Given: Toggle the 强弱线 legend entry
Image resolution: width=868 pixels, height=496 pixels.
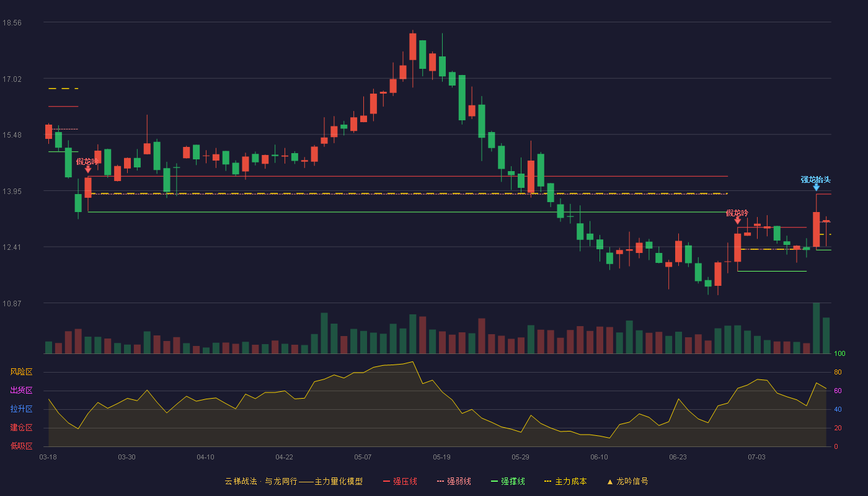Looking at the screenshot, I should (454, 481).
